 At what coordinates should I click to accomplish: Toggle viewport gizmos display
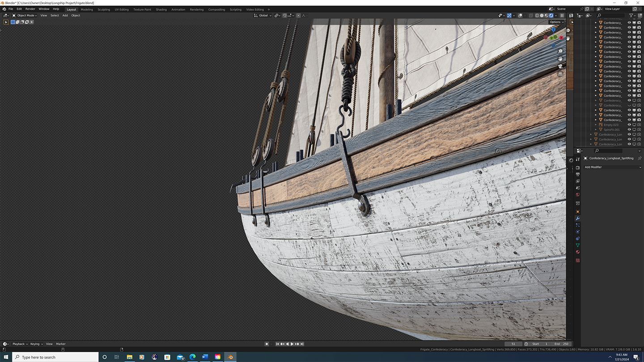click(509, 15)
